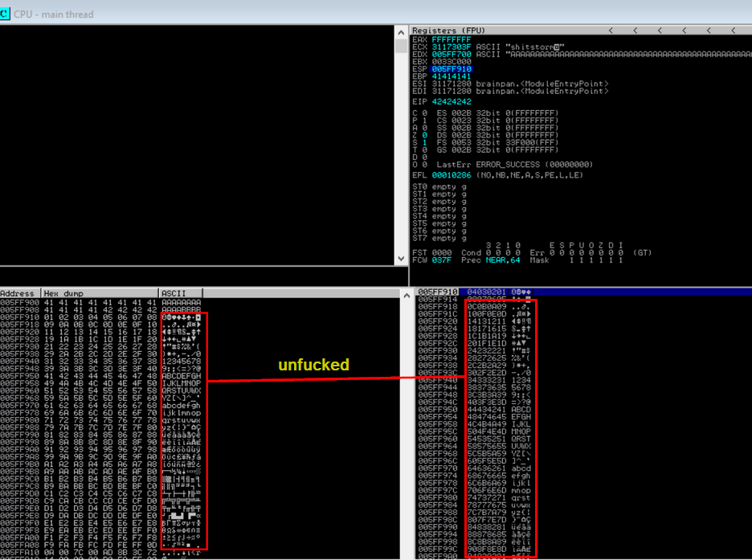
Task: Select stack entry 005FF980 with value 74737271
Action: tap(475, 497)
